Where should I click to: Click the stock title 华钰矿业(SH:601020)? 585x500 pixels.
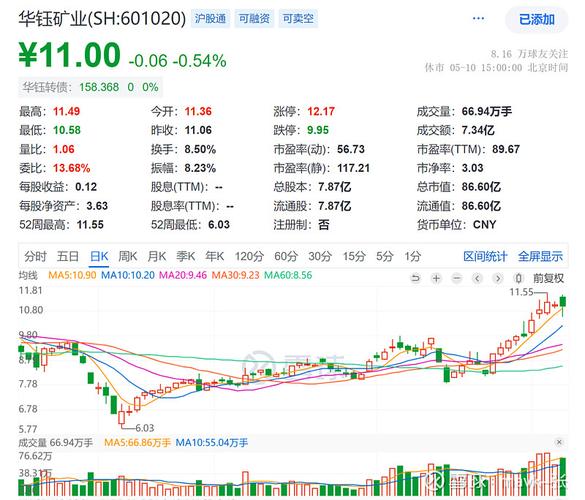pyautogui.click(x=102, y=19)
